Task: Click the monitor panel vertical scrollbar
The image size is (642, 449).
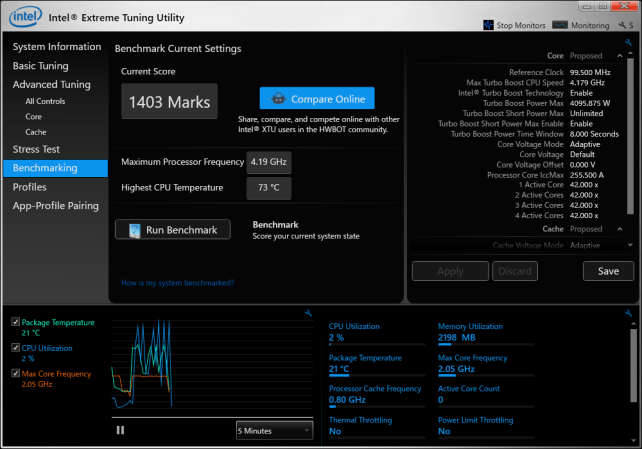Action: pos(633,366)
